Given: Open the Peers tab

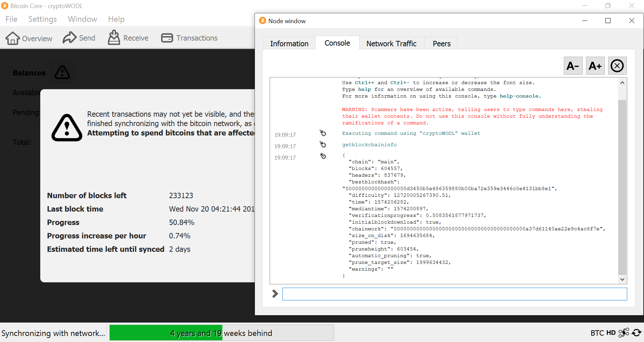Looking at the screenshot, I should (x=441, y=44).
